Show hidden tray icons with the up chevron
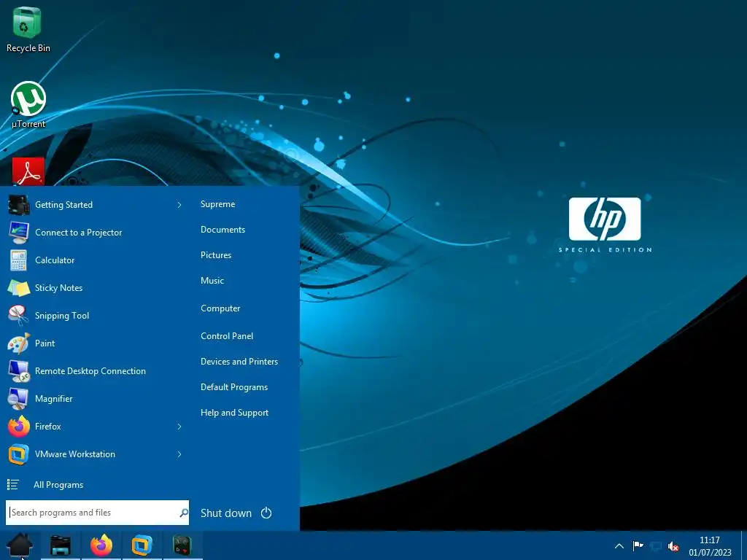This screenshot has width=747, height=560. [619, 546]
